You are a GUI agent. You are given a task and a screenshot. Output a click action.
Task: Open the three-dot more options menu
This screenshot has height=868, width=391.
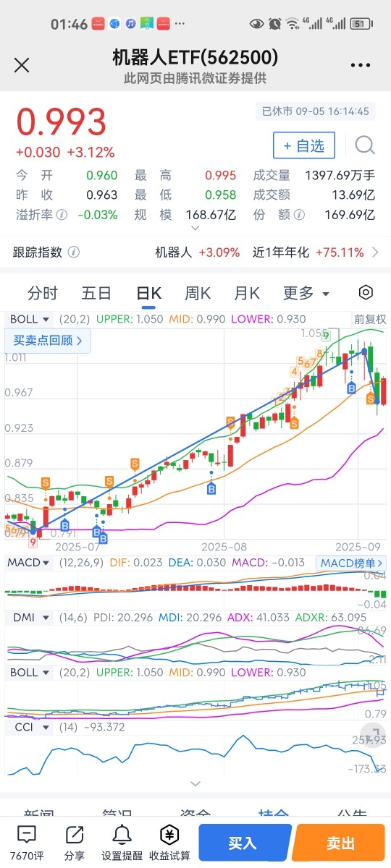pos(360,65)
